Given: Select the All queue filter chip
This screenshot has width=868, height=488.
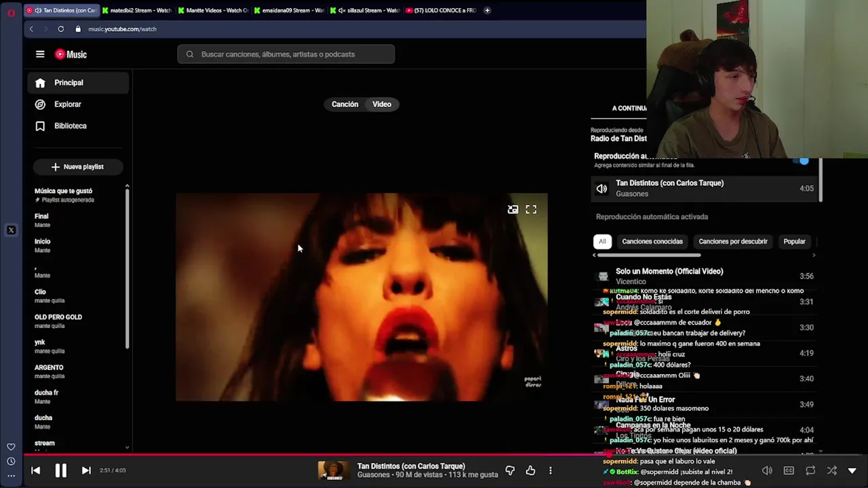Looking at the screenshot, I should (x=602, y=241).
